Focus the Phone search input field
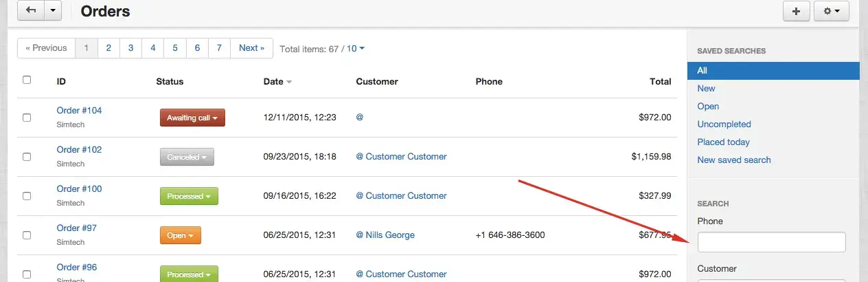 (771, 242)
